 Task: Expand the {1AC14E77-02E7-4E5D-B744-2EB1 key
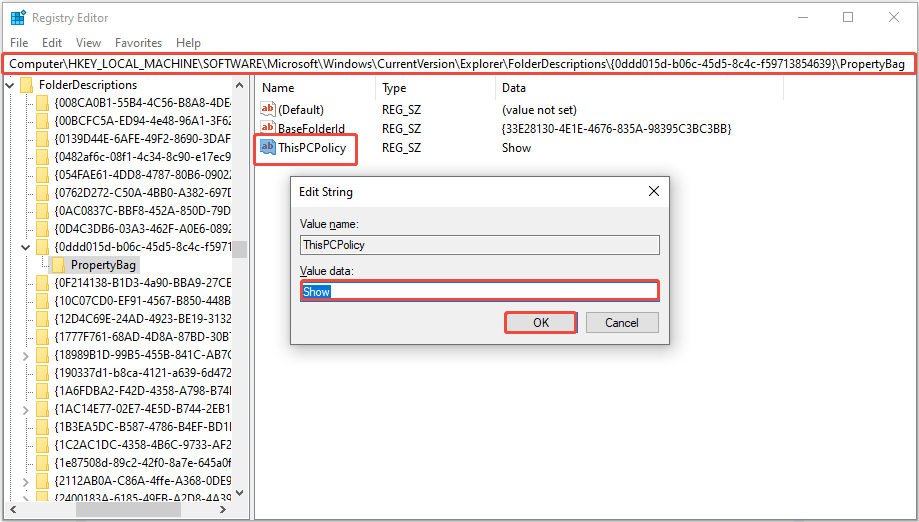(26, 410)
